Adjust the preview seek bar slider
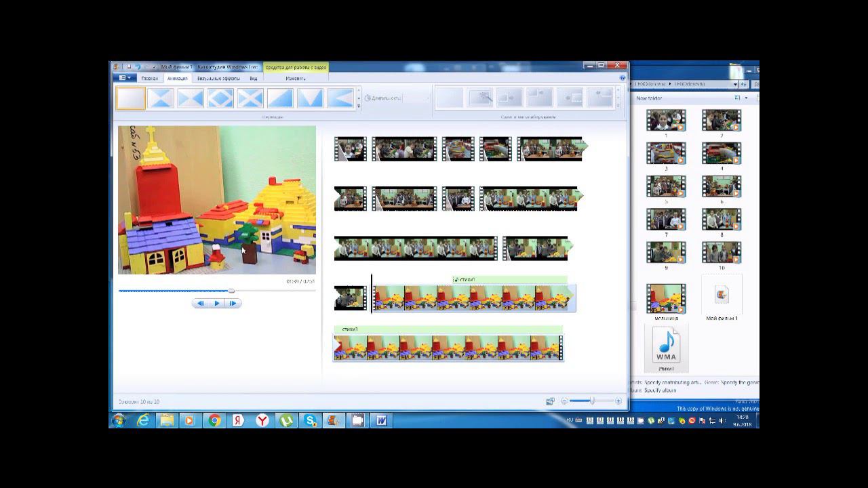Screen dimensions: 868x488 (231, 291)
